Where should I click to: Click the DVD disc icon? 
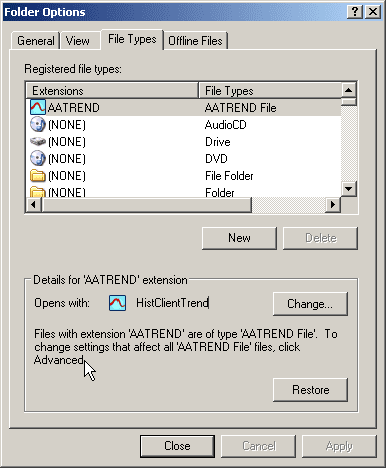(x=37, y=158)
